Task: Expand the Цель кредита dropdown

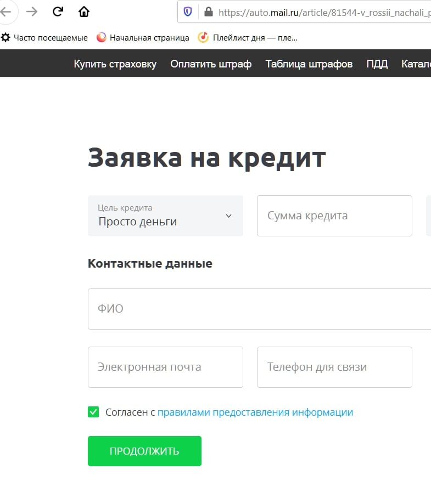Action: (165, 216)
